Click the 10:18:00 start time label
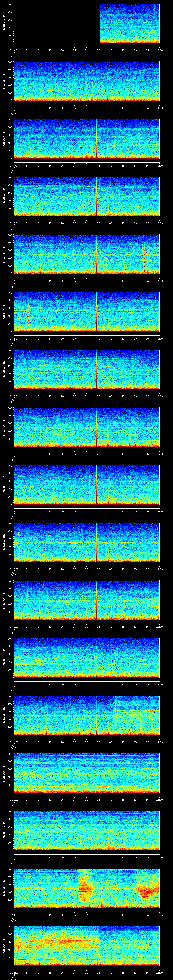This screenshot has height=980, width=173. pyautogui.click(x=14, y=569)
